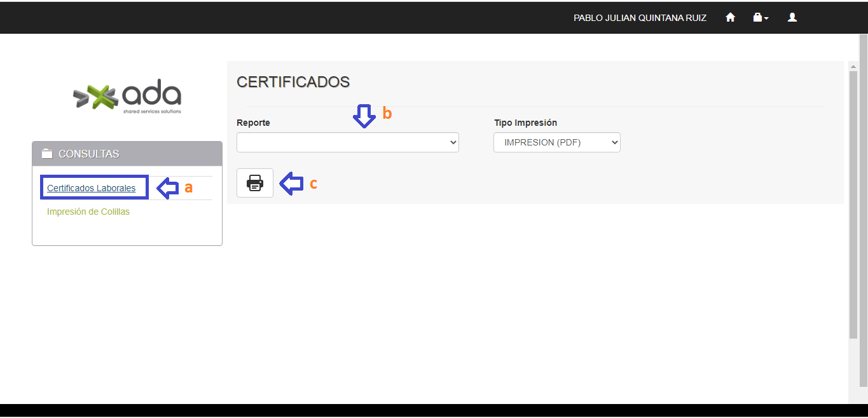
Task: Click the Tipo Impresión field label
Action: click(525, 123)
